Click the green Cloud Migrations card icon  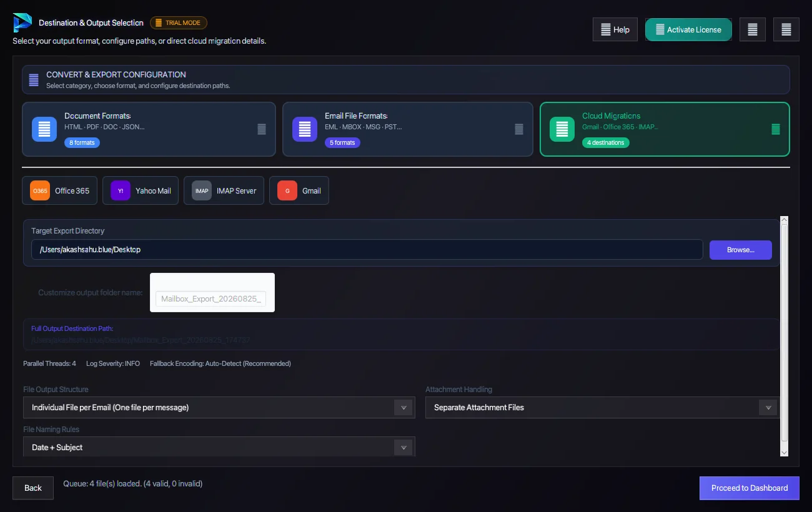[562, 129]
